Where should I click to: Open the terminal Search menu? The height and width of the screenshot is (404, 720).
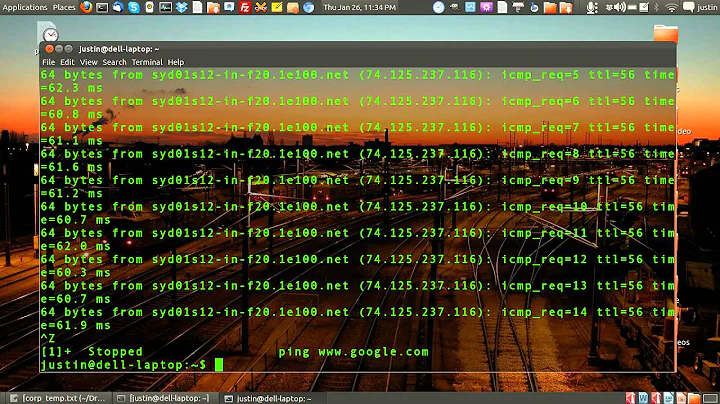[x=114, y=62]
